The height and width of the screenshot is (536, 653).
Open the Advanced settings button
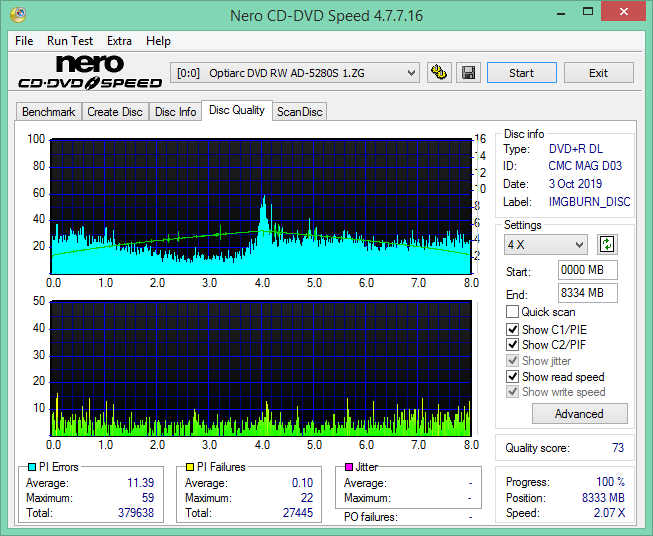(x=579, y=414)
